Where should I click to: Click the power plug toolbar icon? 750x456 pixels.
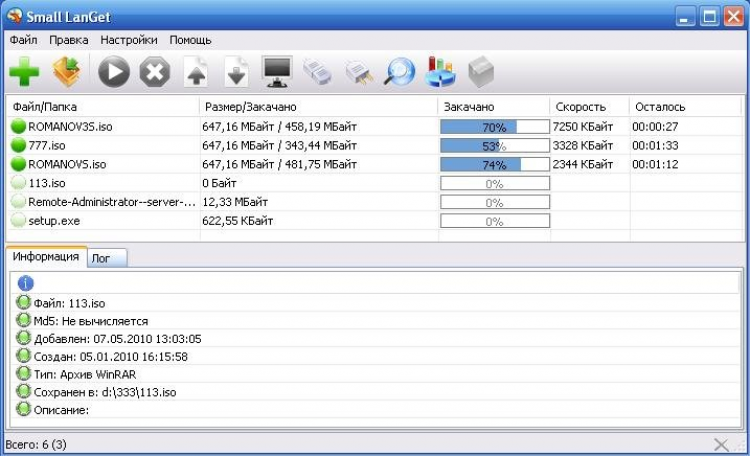click(359, 72)
